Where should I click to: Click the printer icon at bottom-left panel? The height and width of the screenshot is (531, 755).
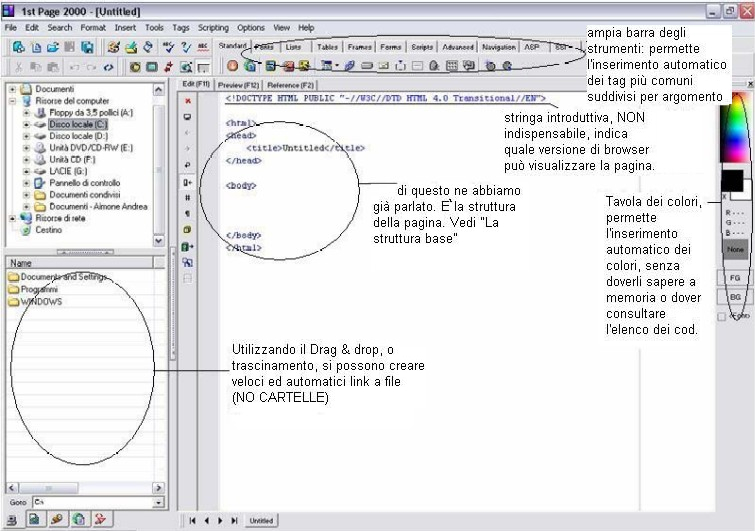pyautogui.click(x=12, y=519)
